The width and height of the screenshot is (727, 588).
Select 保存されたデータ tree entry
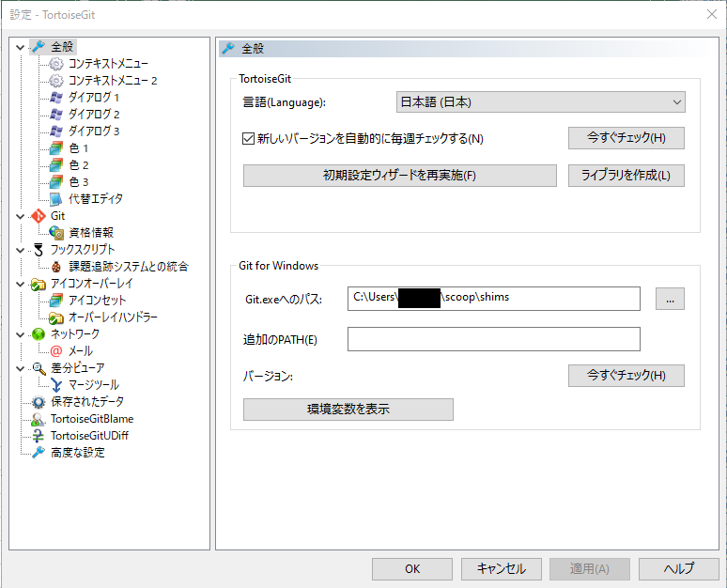87,402
